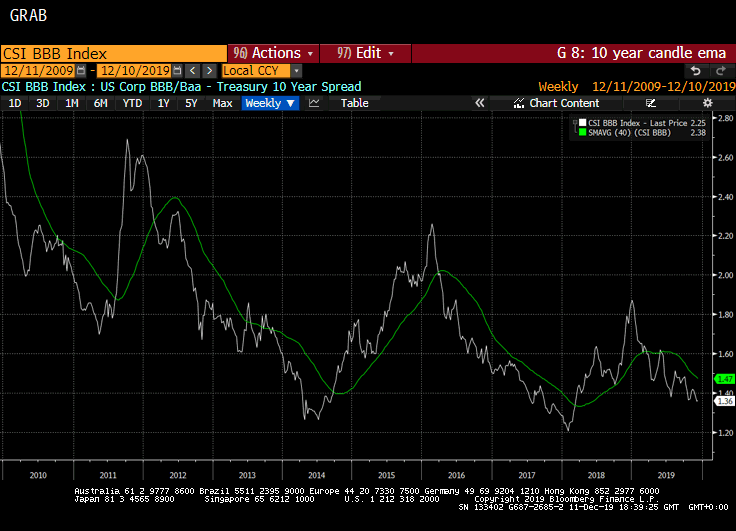This screenshot has height=531, width=736.
Task: Select the Max time range
Action: pos(222,103)
